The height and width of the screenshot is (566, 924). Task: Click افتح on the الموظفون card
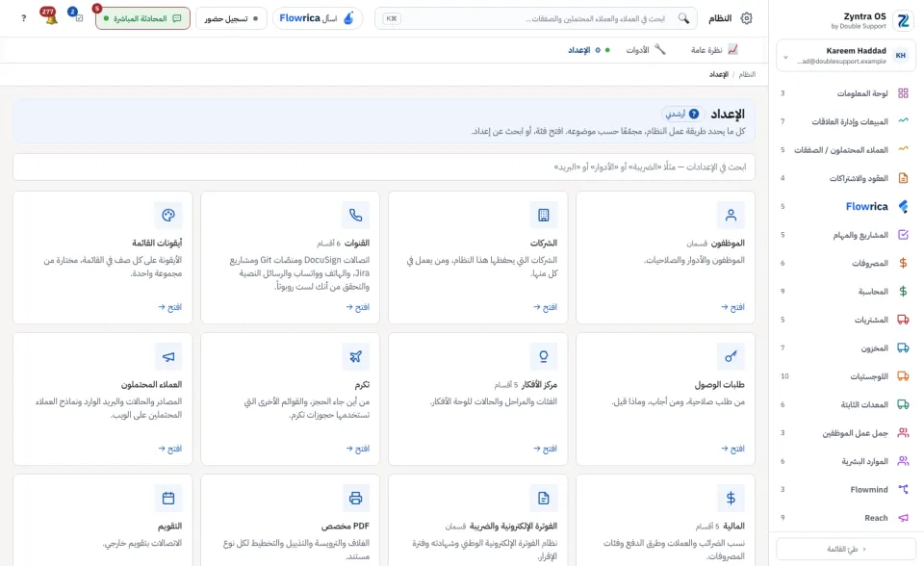click(x=732, y=307)
